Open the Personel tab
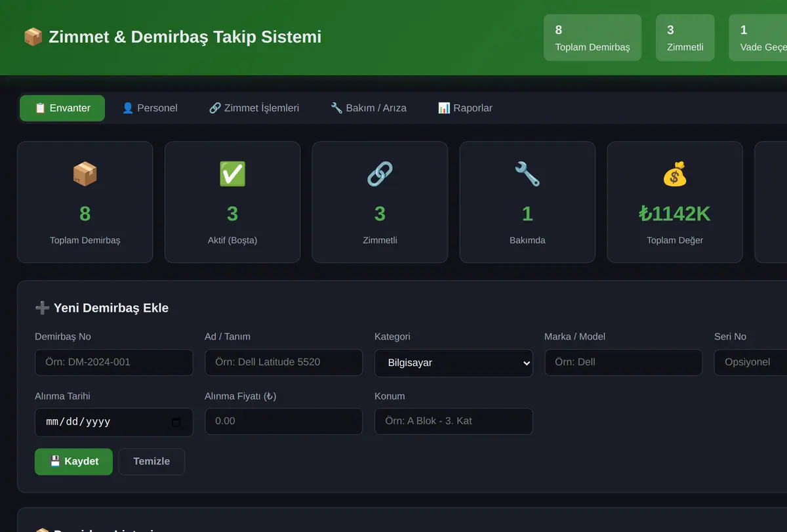Viewport: 787px width, 532px height. point(150,108)
